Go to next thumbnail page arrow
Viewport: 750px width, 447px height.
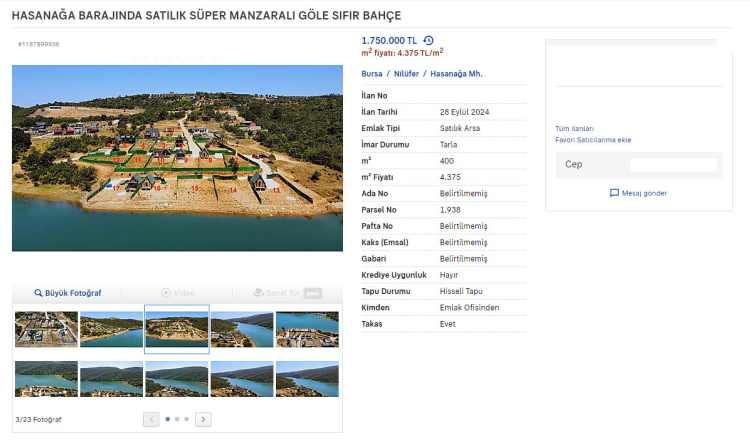pos(203,419)
